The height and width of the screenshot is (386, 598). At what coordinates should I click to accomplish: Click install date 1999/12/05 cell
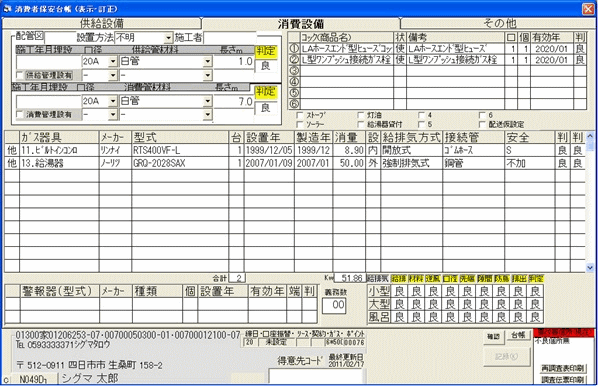pos(269,150)
